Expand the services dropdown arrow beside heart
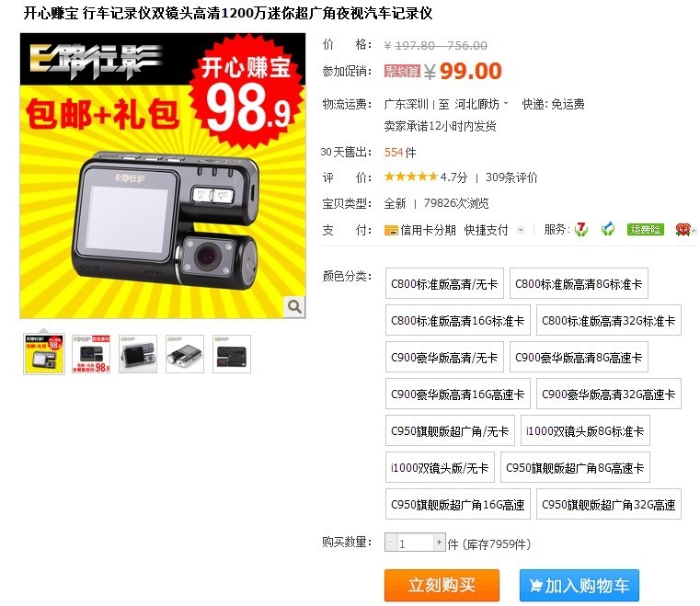The width and height of the screenshot is (700, 606). 694,231
